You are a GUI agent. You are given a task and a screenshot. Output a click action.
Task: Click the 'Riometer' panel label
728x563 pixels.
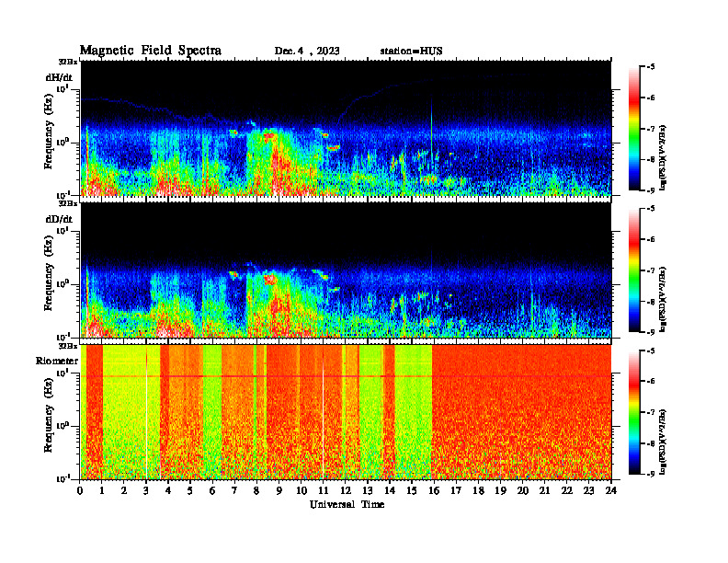coord(57,361)
